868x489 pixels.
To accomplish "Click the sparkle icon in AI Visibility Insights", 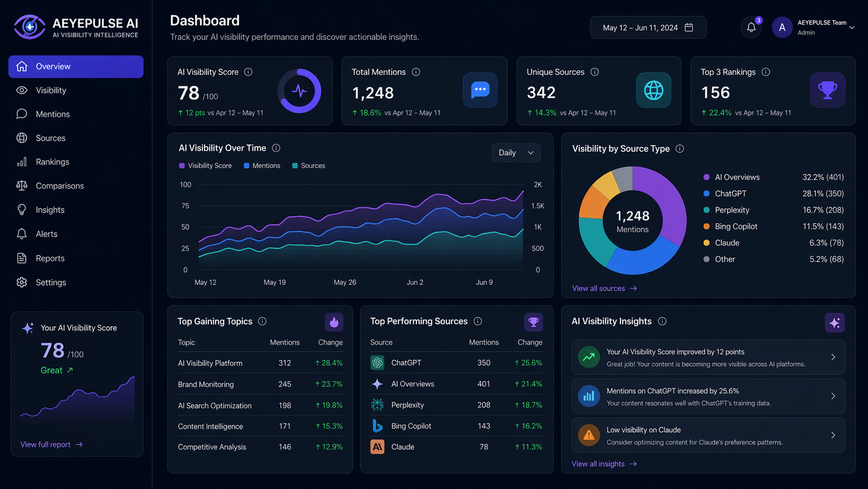I will click(x=834, y=323).
